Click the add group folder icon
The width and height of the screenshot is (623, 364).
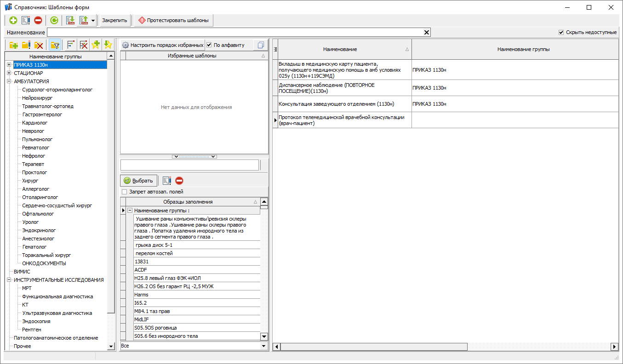click(13, 45)
